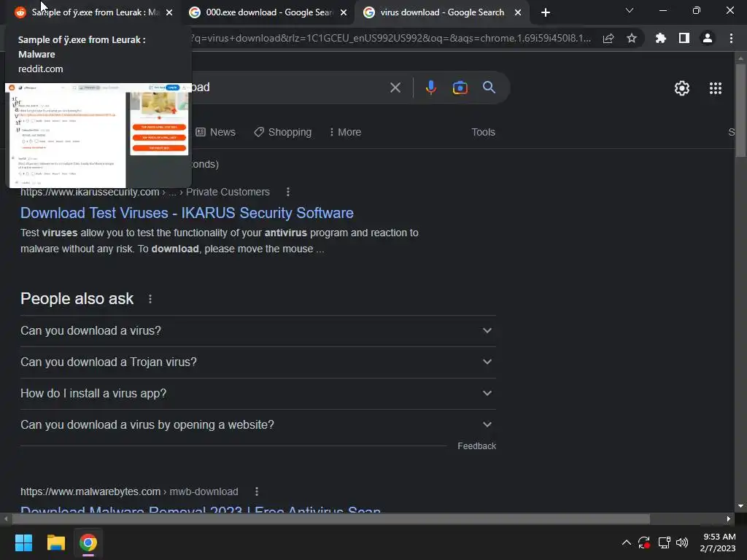Screen dimensions: 747x560
Task: Show hidden system tray icons
Action: 627,542
